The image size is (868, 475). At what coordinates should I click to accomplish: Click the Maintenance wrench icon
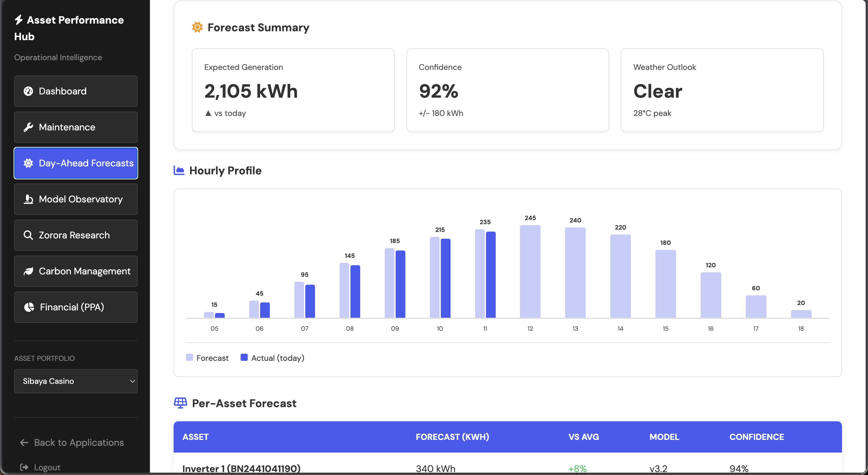click(x=29, y=127)
